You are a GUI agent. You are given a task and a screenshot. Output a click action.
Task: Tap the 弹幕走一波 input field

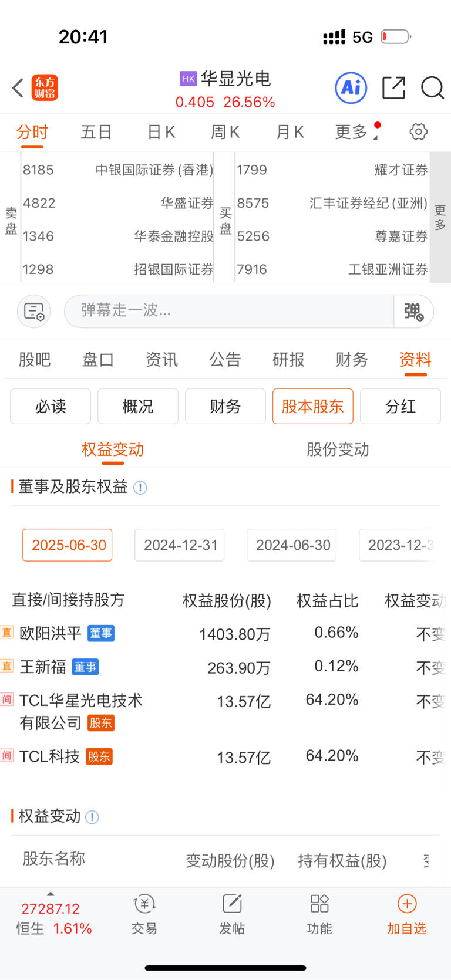[x=229, y=311]
